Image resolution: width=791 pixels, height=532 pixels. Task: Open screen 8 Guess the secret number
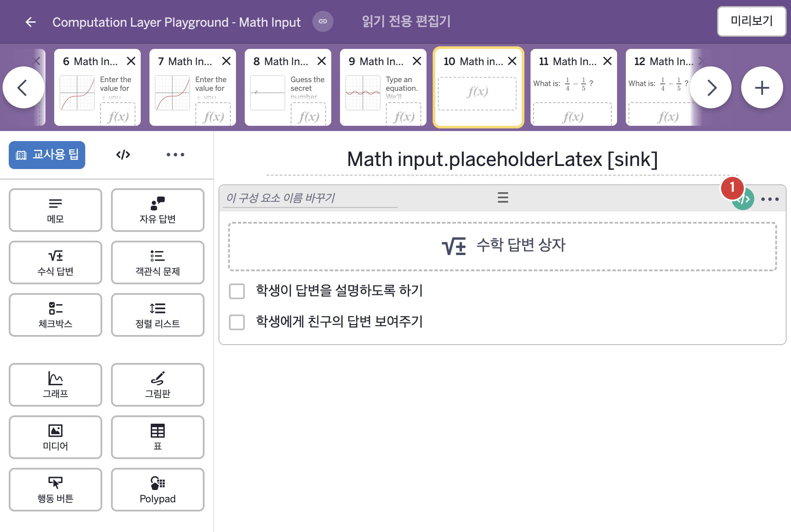point(288,87)
